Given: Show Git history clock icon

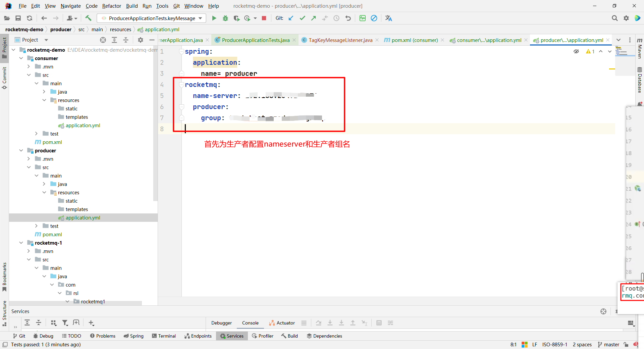Looking at the screenshot, I should [x=336, y=18].
